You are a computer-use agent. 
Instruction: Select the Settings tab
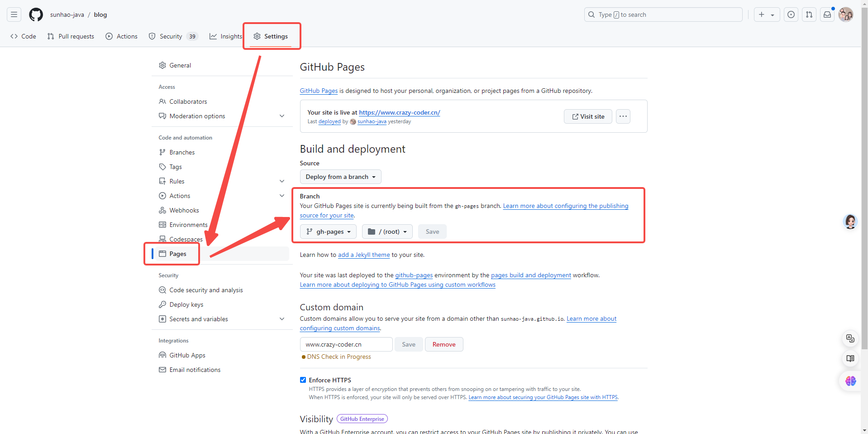point(271,36)
